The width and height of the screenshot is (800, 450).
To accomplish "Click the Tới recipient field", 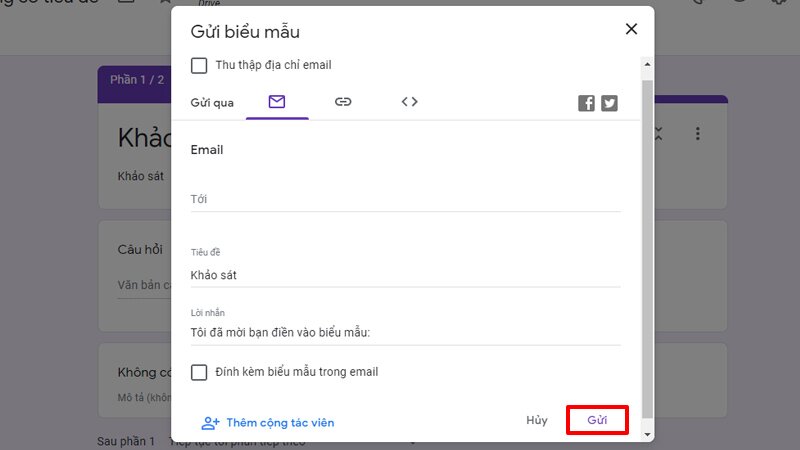I will click(x=406, y=199).
